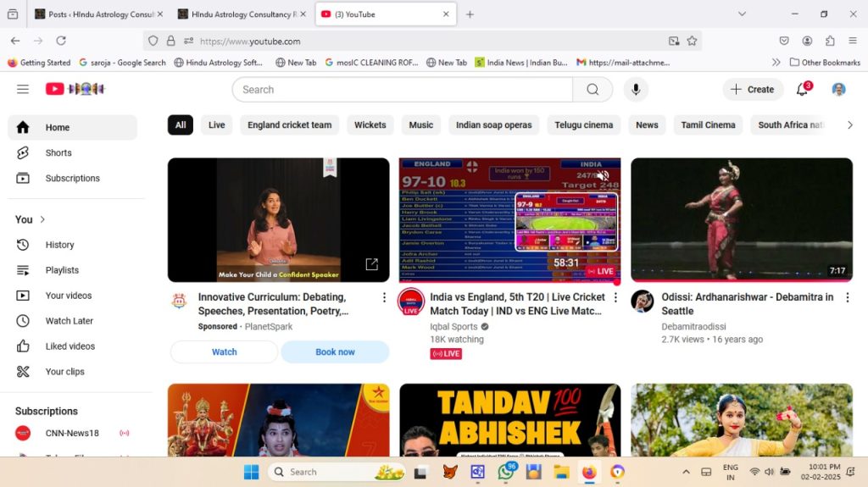868x487 pixels.
Task: Switch to Posts Hindu Astrology tab
Action: coord(99,14)
